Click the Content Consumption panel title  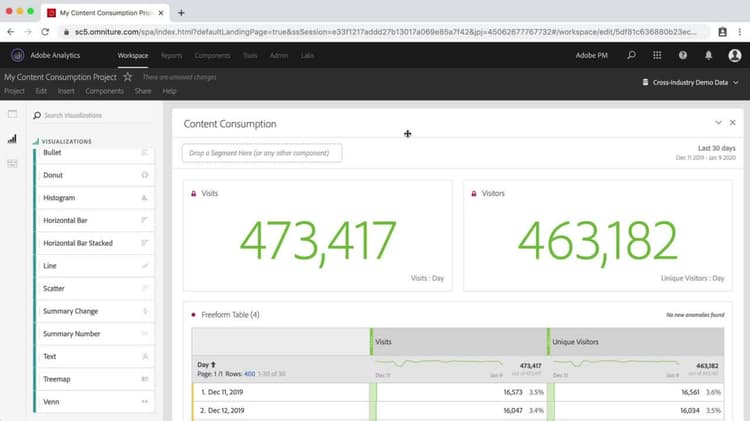[230, 124]
